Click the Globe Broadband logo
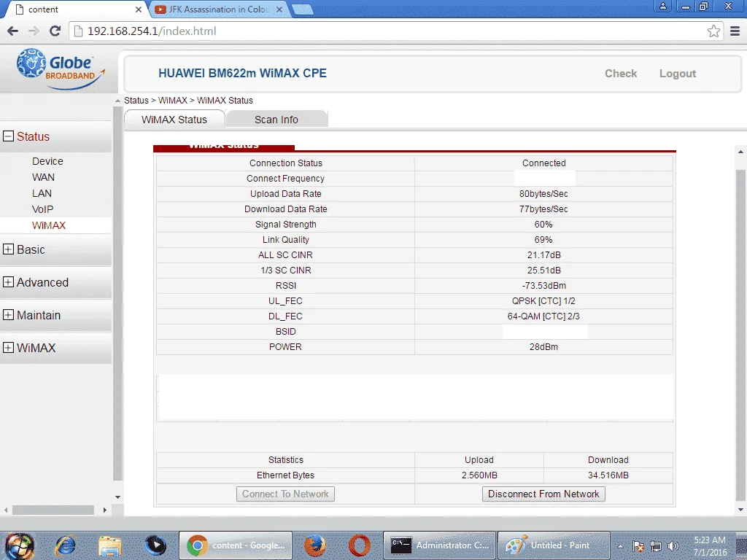The height and width of the screenshot is (560, 747). (x=60, y=69)
